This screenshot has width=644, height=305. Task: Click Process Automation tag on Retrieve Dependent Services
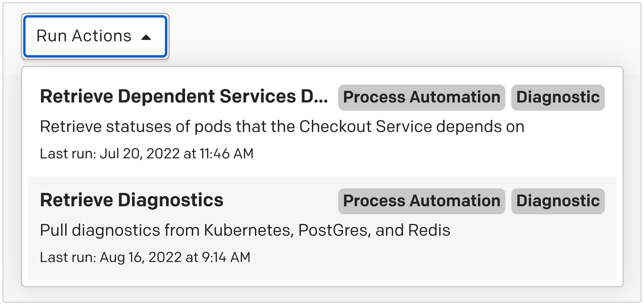click(x=421, y=97)
